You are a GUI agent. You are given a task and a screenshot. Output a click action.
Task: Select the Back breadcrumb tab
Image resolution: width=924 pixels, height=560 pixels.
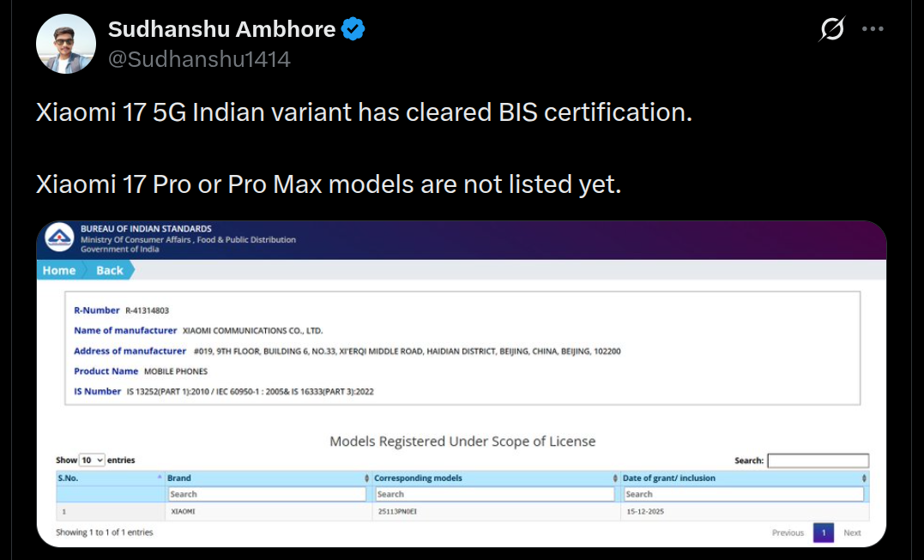[110, 270]
